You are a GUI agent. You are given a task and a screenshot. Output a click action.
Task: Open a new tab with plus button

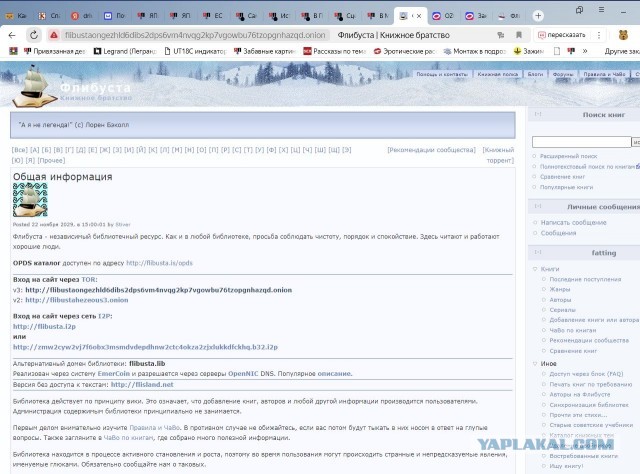coord(538,16)
